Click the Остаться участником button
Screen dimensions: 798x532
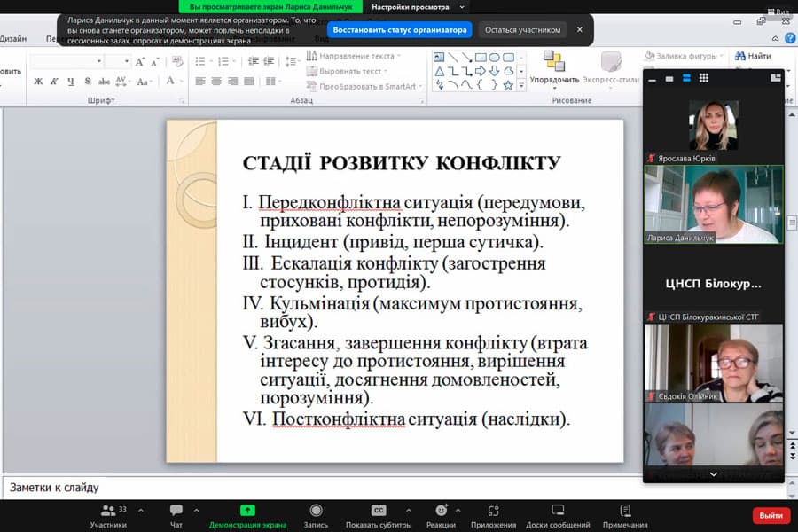523,29
